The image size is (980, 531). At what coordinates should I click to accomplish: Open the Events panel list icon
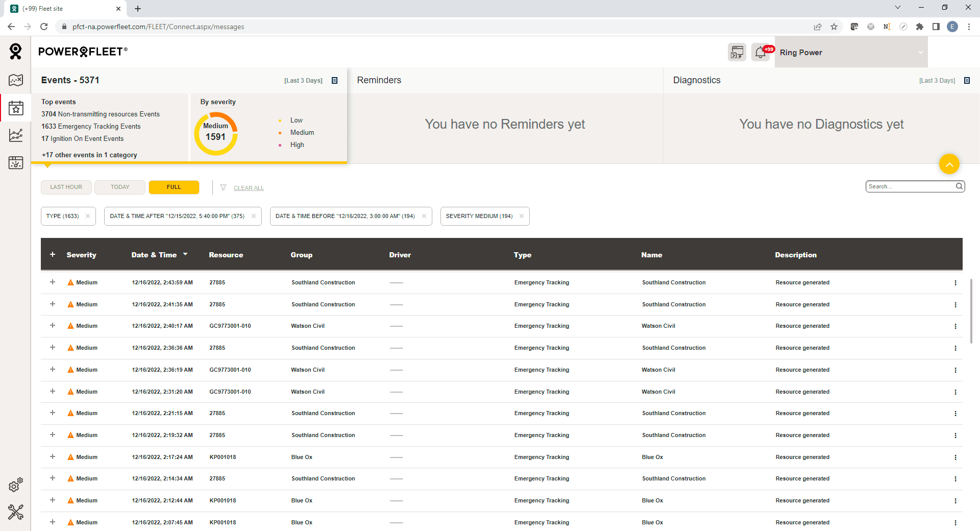click(335, 80)
